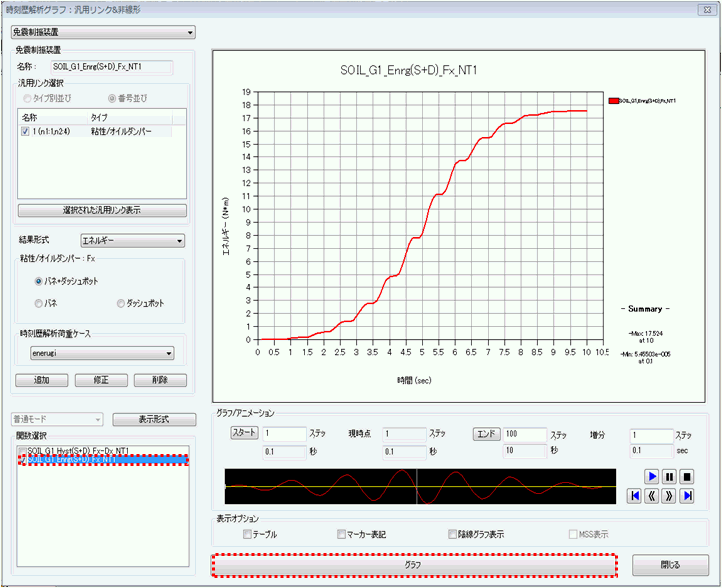
Task: Click the current step field
Action: pos(405,434)
